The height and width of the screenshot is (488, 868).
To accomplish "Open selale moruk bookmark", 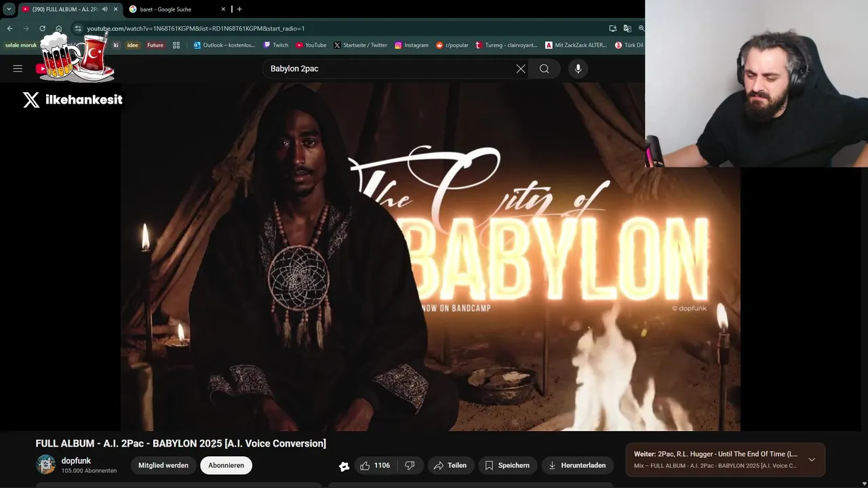I will (21, 45).
